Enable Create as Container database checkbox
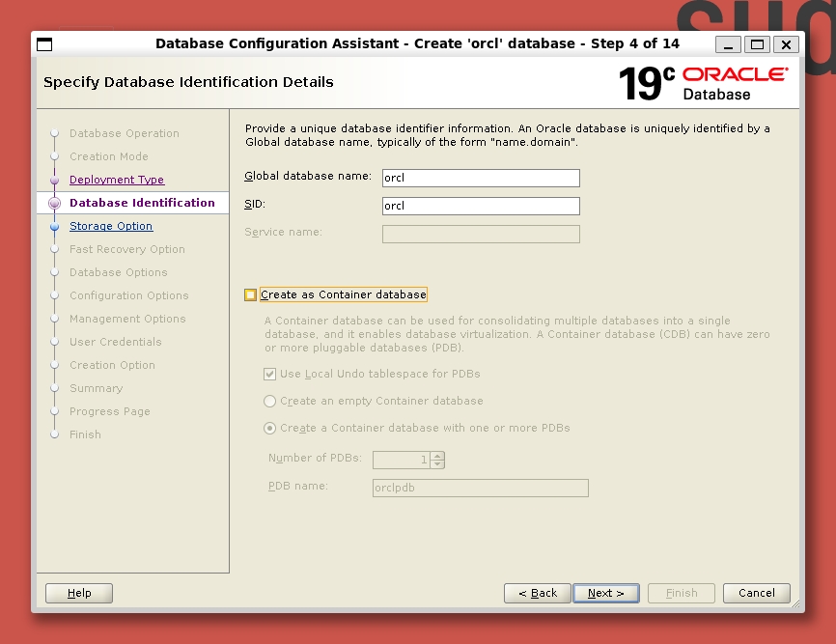The image size is (836, 644). pos(251,294)
